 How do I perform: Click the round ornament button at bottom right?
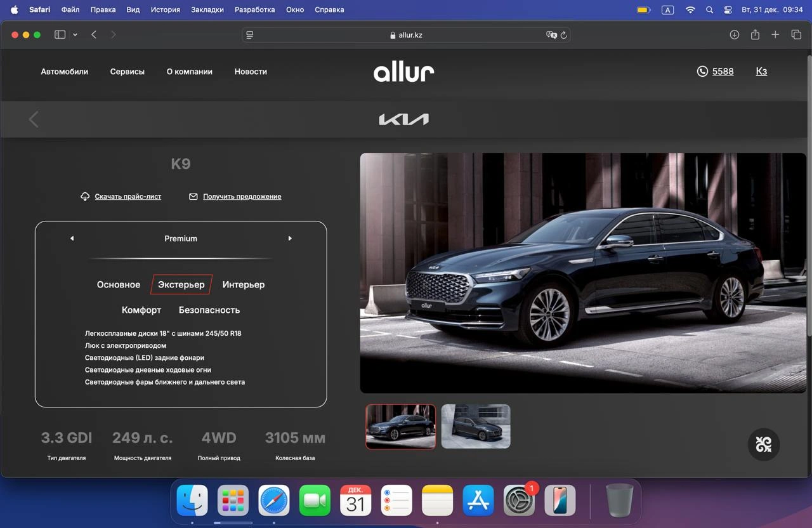(x=764, y=444)
